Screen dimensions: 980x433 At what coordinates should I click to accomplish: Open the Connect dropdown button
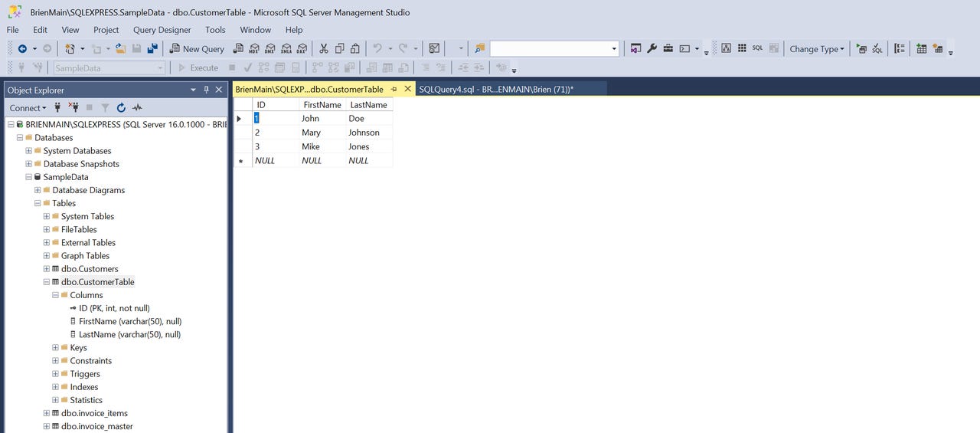click(x=28, y=108)
